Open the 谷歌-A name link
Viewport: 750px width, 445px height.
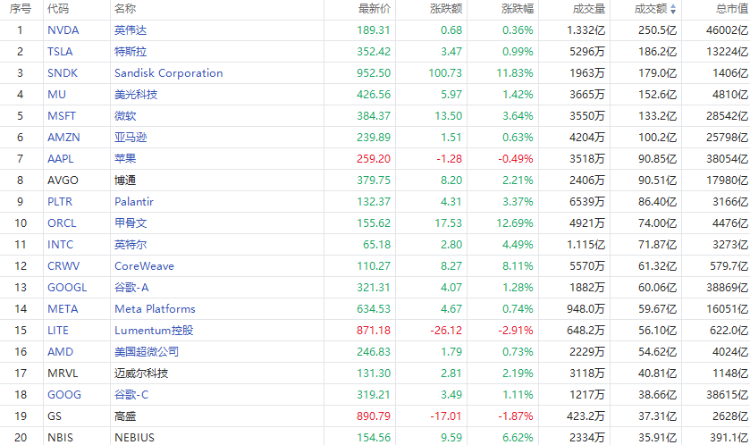tap(132, 288)
